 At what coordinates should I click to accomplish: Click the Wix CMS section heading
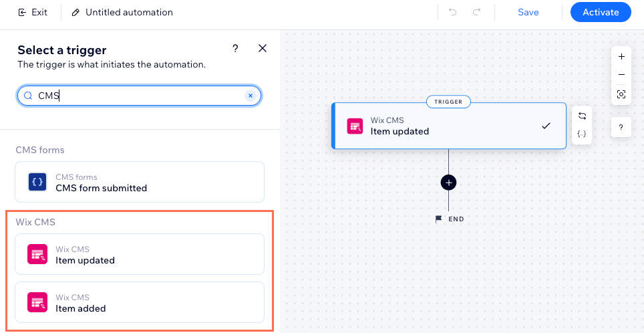(35, 223)
